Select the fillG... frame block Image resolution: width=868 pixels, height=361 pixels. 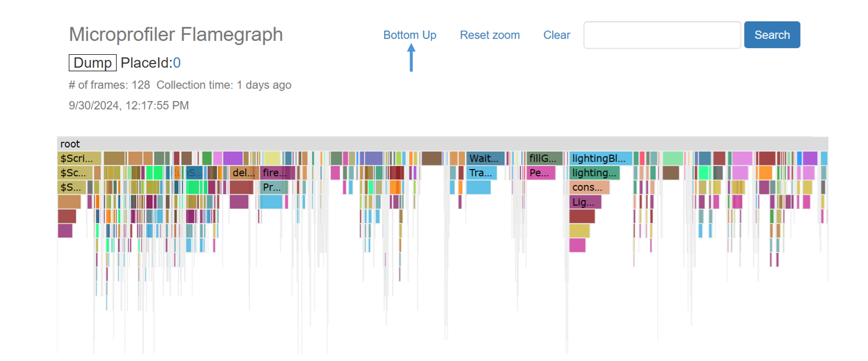[544, 159]
